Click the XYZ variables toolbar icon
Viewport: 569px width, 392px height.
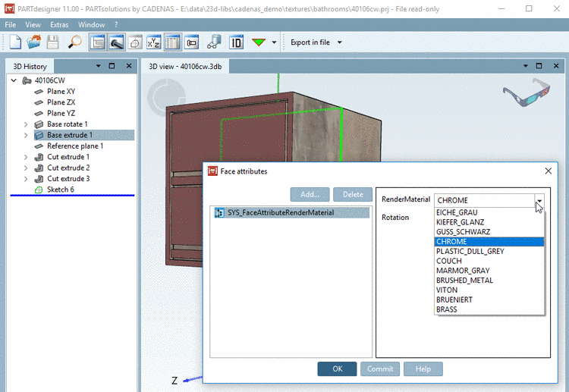(x=153, y=42)
